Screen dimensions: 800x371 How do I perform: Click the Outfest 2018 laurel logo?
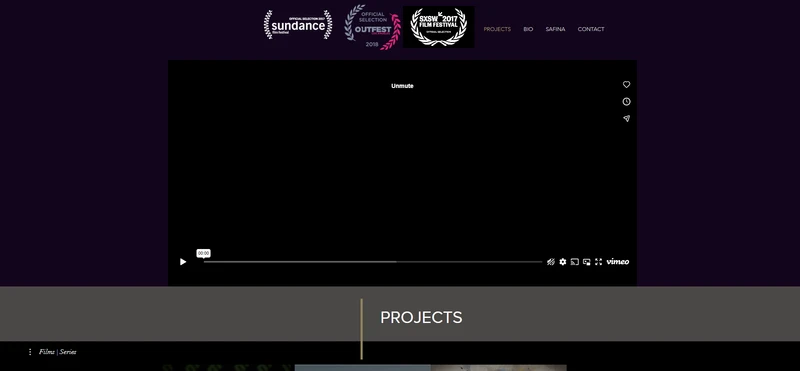coord(372,27)
